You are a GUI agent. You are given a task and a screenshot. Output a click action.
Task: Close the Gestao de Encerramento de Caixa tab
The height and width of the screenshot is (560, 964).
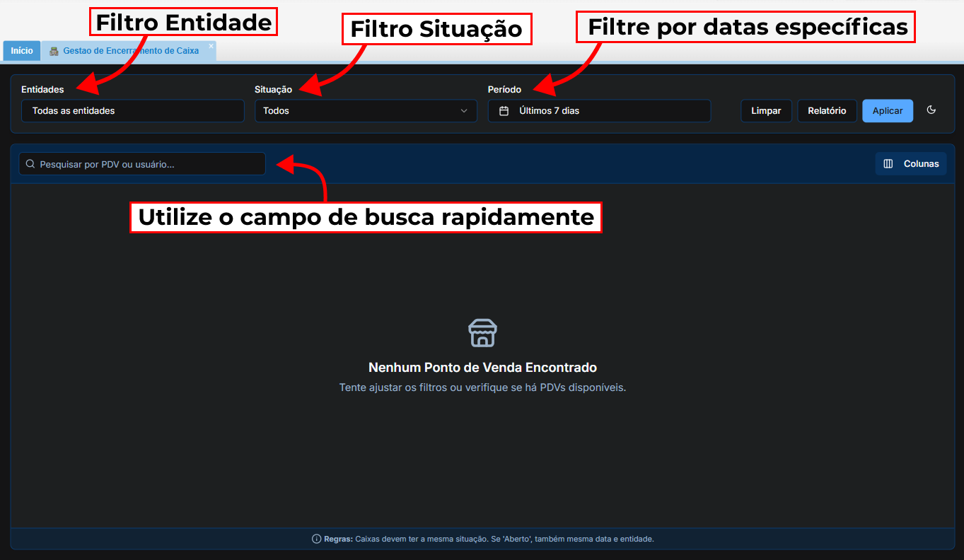coord(211,46)
